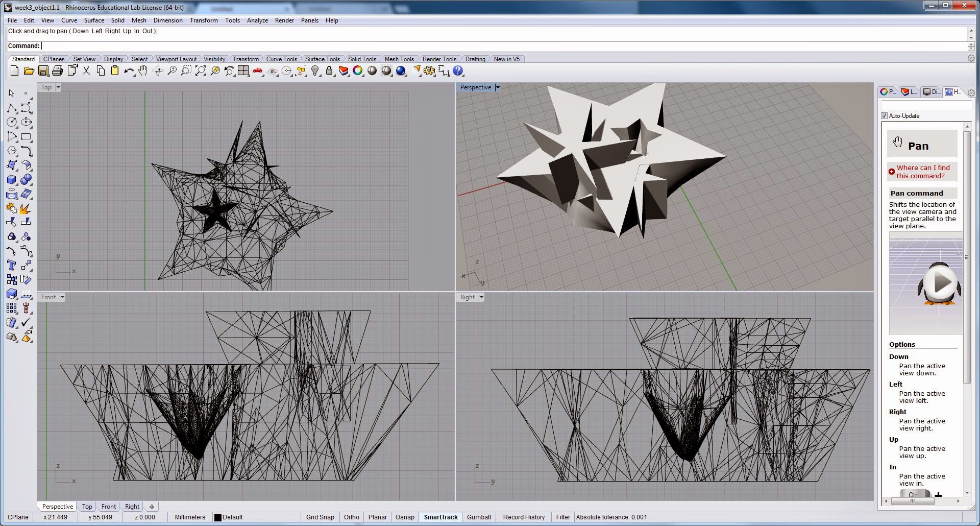Save the model with the floppy disk icon
The height and width of the screenshot is (526, 980).
(x=43, y=71)
